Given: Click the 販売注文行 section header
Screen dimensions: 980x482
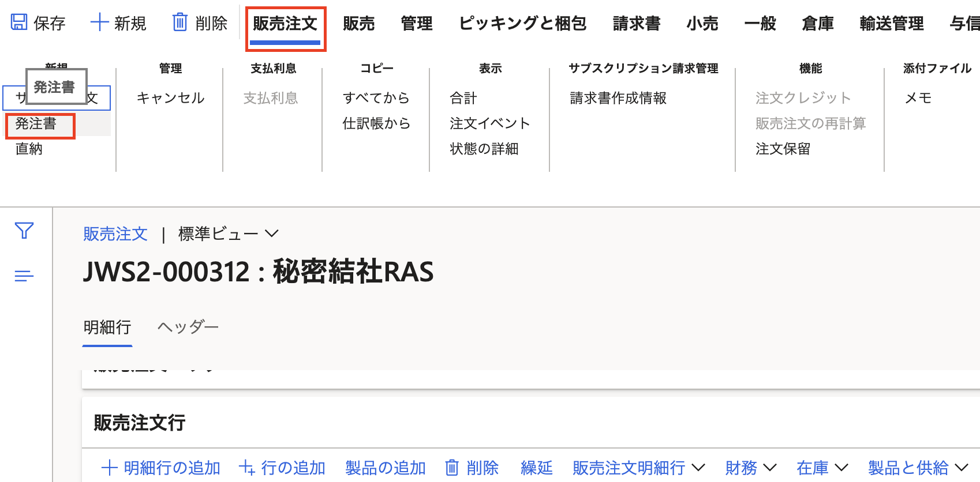Looking at the screenshot, I should point(140,423).
